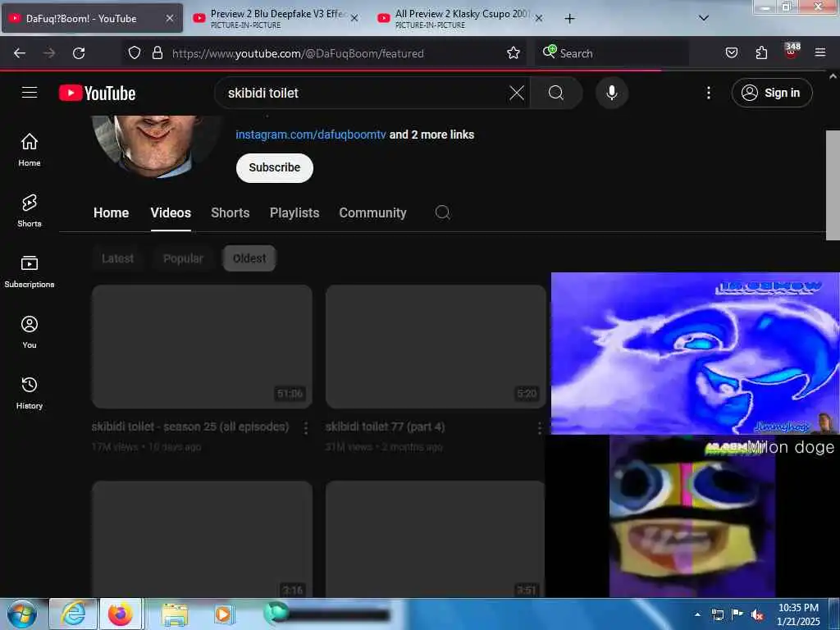Start voice search with microphone icon
Screen dimensions: 840x630
[x=612, y=93]
